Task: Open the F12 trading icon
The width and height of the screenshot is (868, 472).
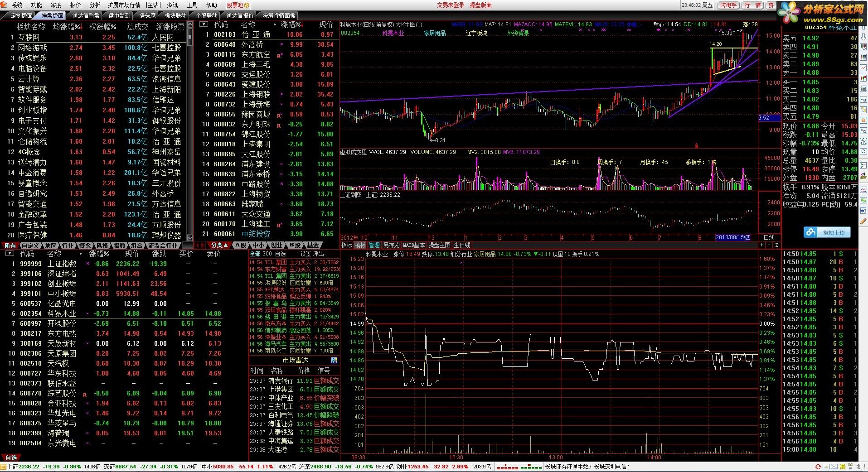Action: 863,130
